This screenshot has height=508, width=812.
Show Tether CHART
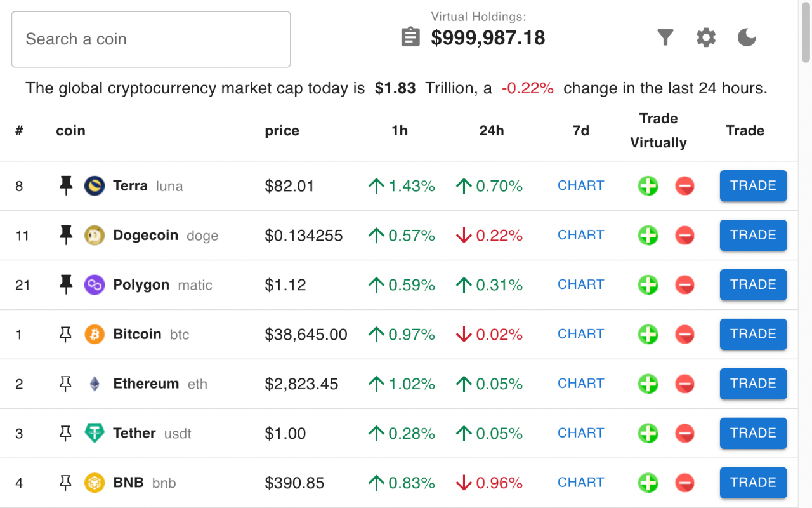point(580,434)
